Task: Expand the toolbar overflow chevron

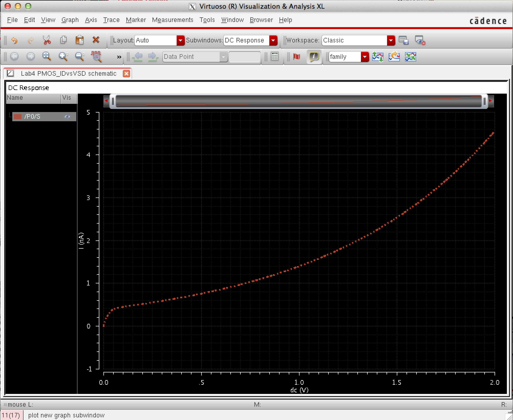Action: [x=119, y=57]
